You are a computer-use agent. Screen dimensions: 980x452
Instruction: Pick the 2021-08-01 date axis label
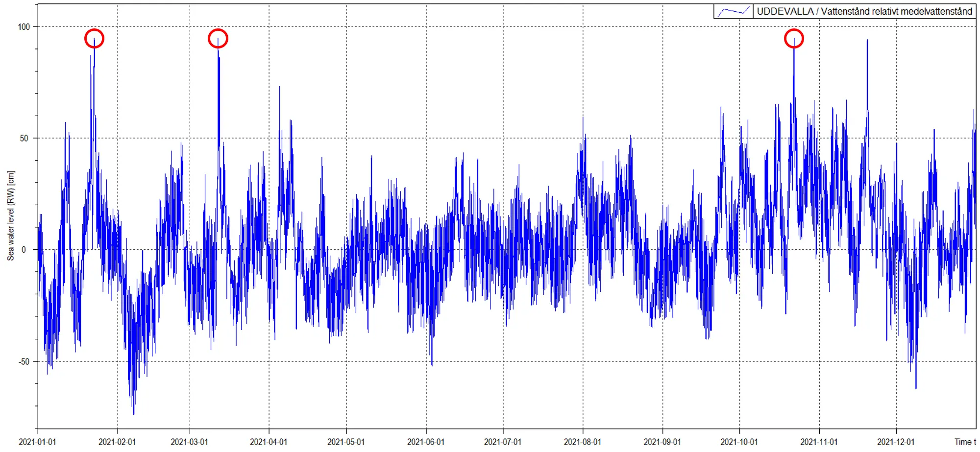[x=583, y=442]
